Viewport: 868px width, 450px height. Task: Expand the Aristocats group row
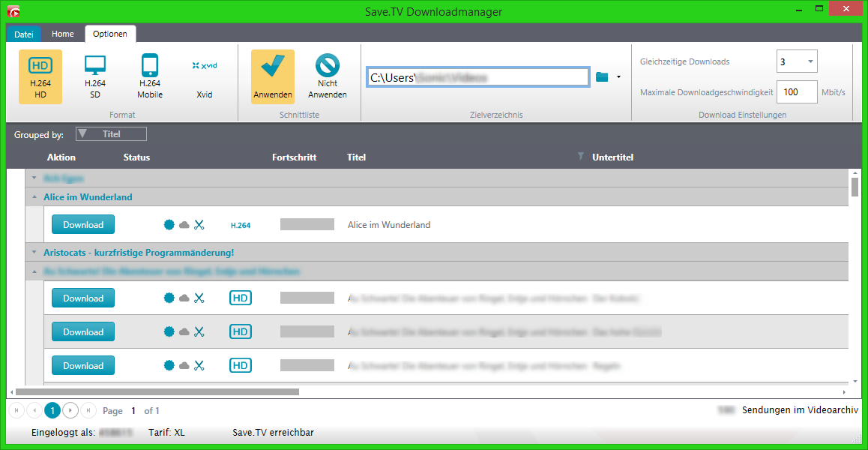coord(34,253)
